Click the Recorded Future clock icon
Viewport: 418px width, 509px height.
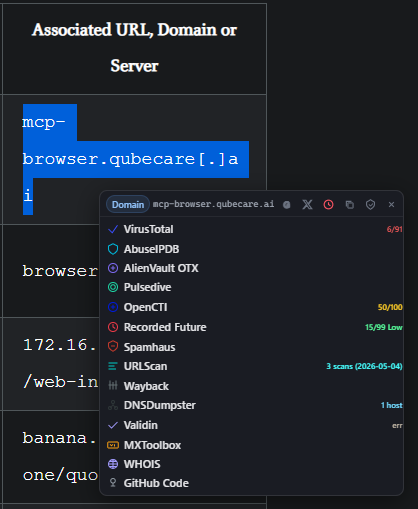click(x=113, y=327)
